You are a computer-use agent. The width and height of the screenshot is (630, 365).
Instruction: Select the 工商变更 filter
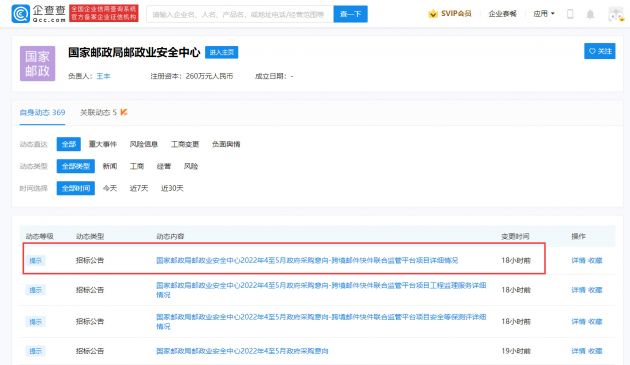[185, 144]
